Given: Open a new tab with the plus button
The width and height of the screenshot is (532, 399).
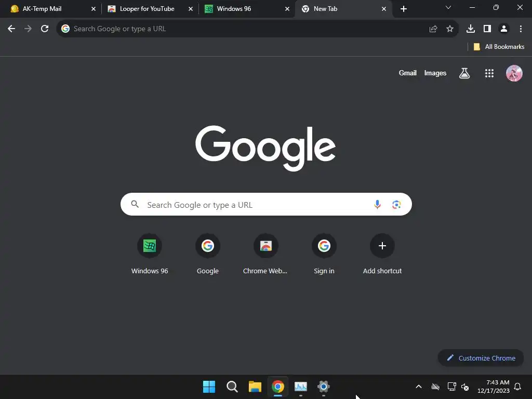Looking at the screenshot, I should [x=403, y=9].
